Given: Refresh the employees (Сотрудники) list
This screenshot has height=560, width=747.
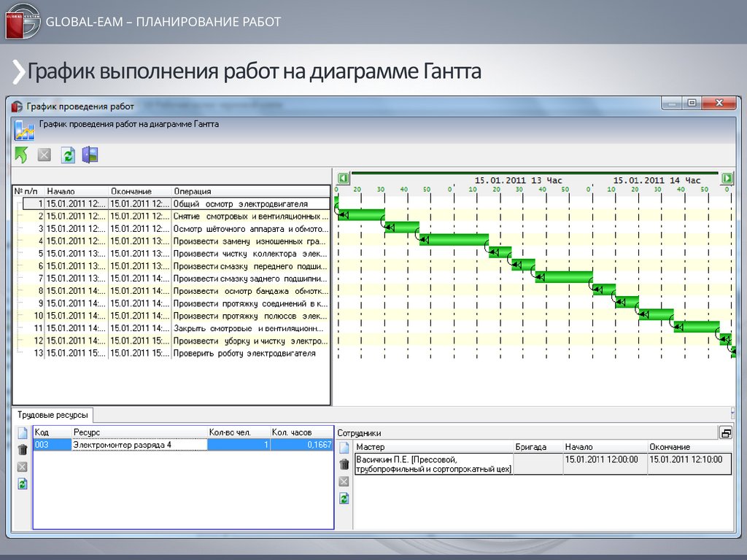Looking at the screenshot, I should 344,498.
